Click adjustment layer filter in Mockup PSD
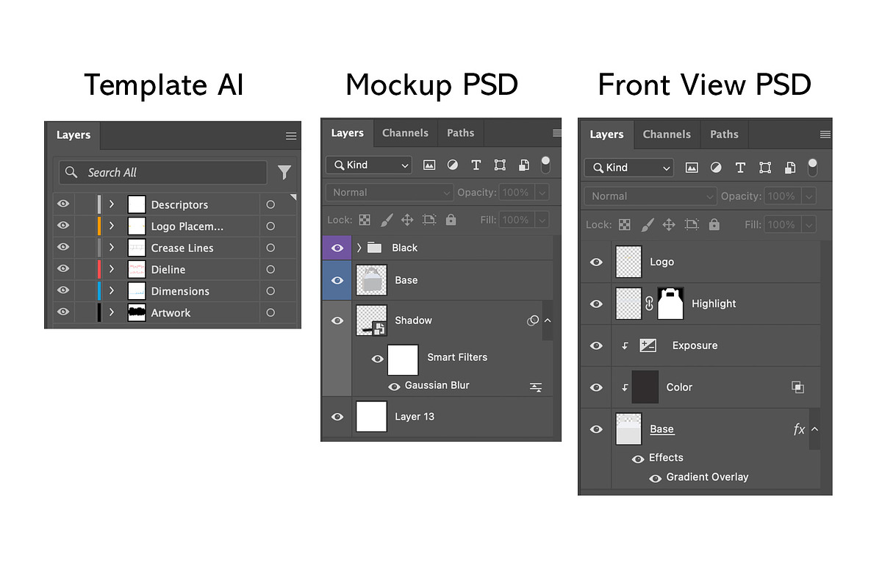Image resolution: width=882 pixels, height=588 pixels. coord(453,165)
